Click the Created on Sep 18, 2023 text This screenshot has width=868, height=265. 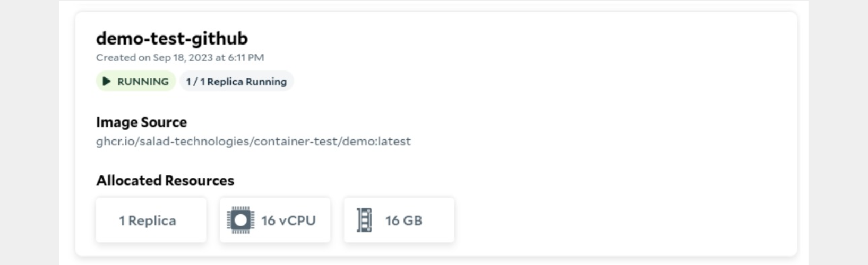(180, 57)
